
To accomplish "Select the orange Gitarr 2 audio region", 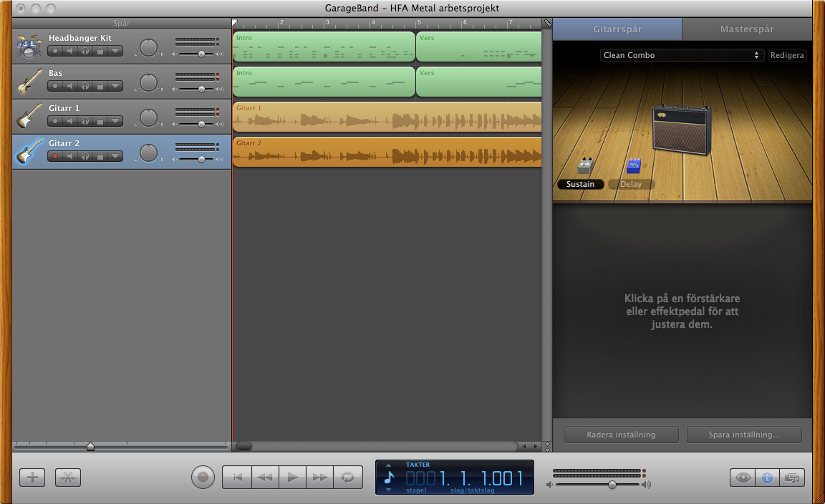I will 387,152.
